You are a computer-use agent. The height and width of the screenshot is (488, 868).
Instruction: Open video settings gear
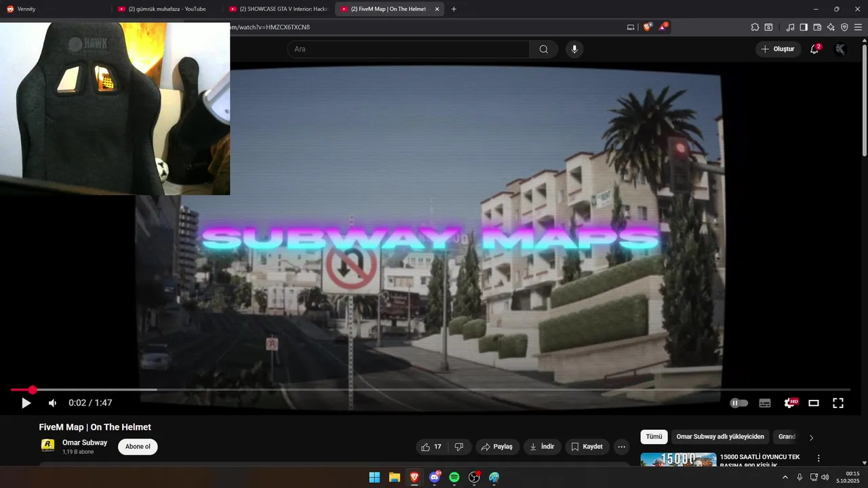(x=789, y=403)
